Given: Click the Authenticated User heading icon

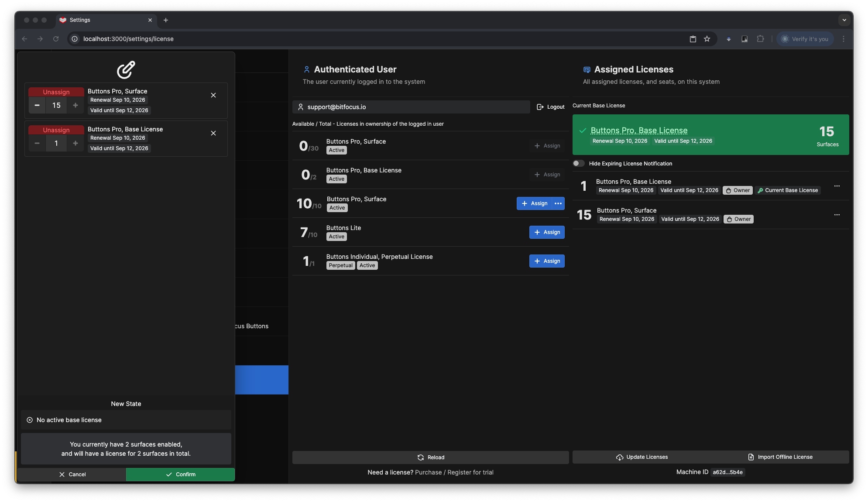Looking at the screenshot, I should (307, 69).
